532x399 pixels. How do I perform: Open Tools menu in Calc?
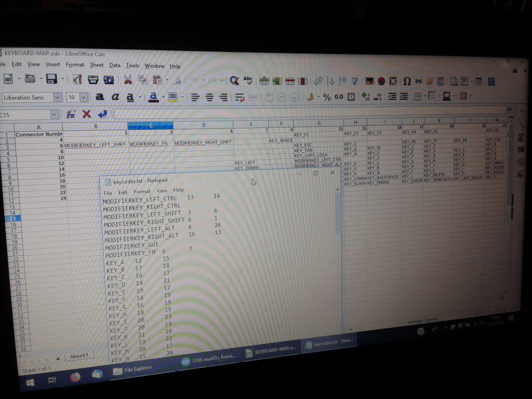click(x=132, y=65)
